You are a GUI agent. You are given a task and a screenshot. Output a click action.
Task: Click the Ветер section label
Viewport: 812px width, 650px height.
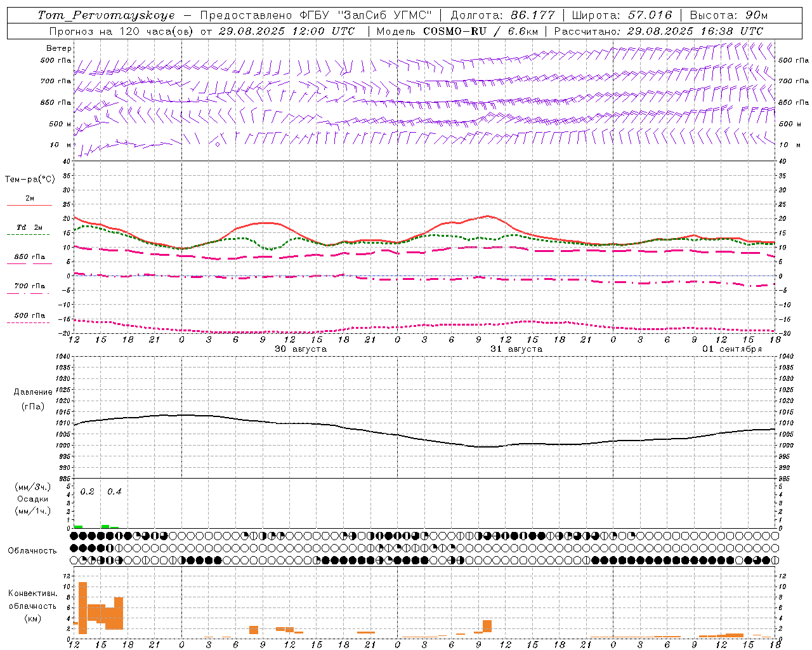pos(59,48)
